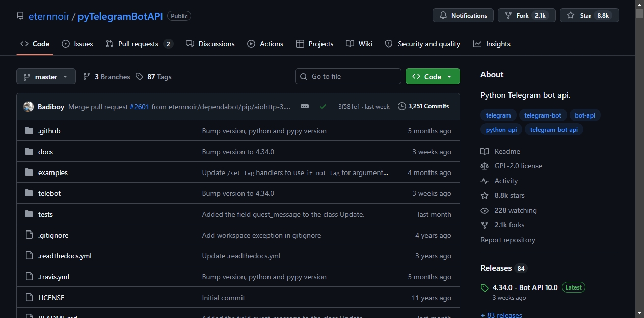Open the 'Added the field guest_message' tests commit

click(283, 214)
